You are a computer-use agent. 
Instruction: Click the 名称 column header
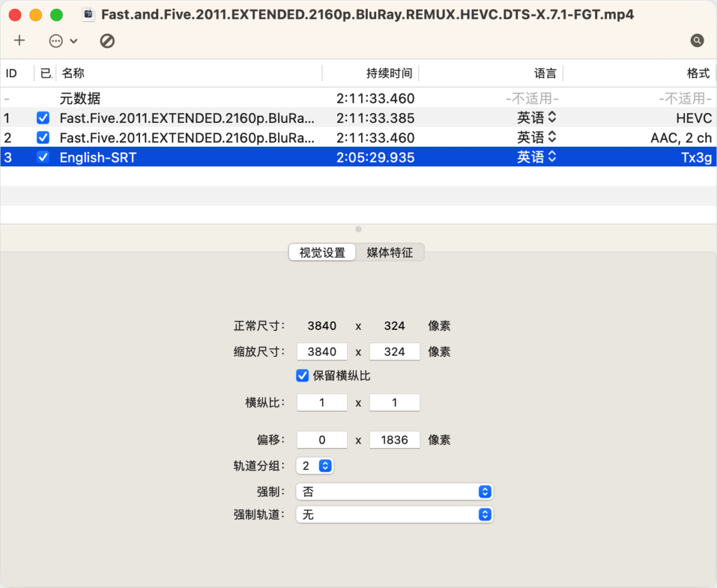point(189,73)
